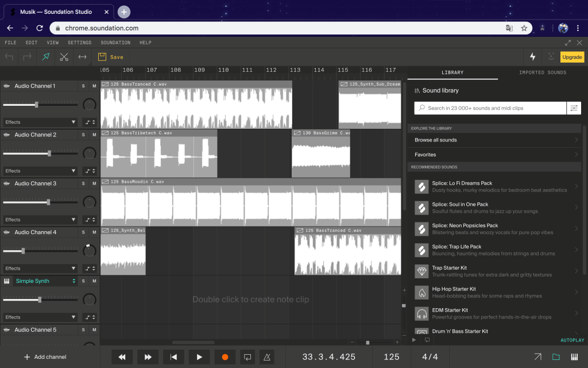Open the Simple Synth instrument selector
Viewport: 588px width, 368px height.
[45, 281]
